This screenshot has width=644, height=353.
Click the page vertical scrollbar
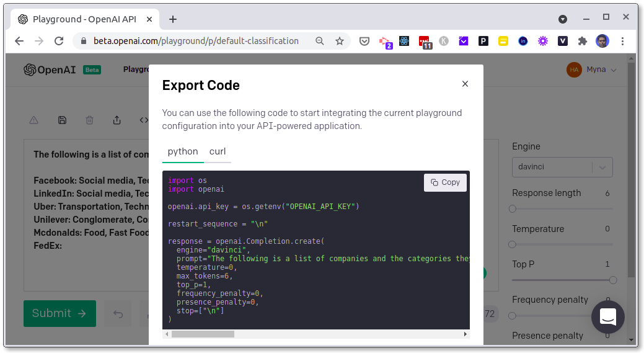pyautogui.click(x=632, y=169)
